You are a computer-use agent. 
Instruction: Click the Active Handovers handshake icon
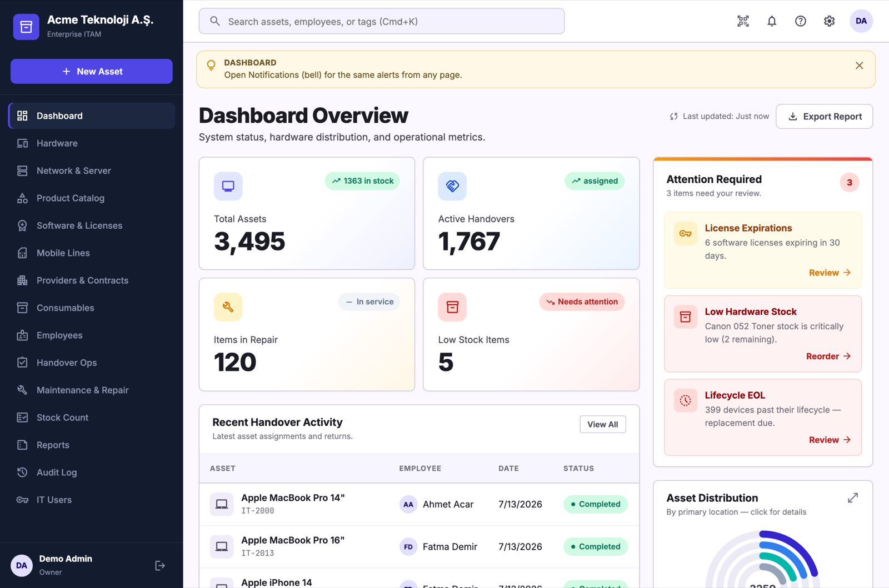452,186
